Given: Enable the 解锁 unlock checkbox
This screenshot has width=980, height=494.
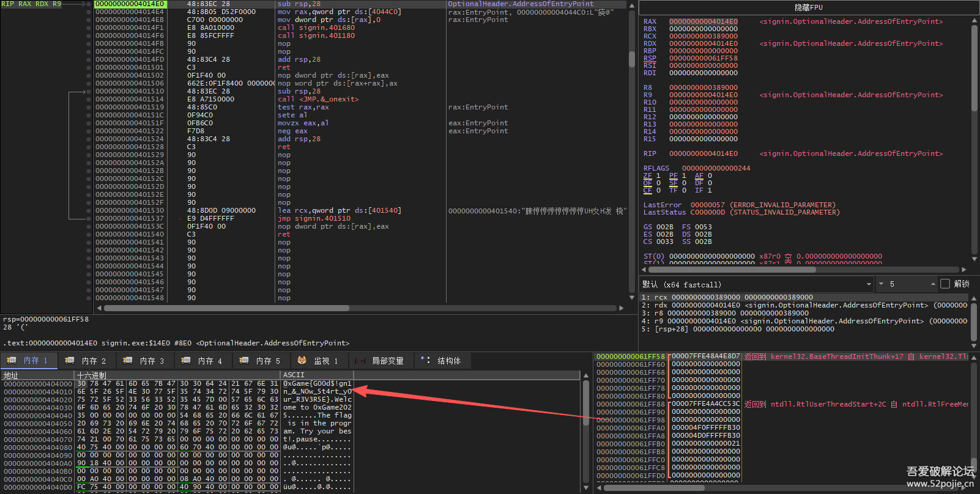Looking at the screenshot, I should (945, 284).
